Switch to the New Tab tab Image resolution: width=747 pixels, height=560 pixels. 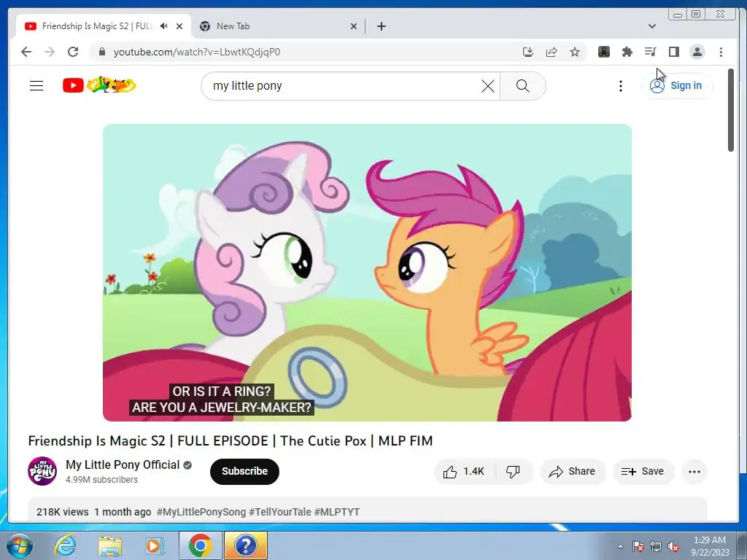coord(279,26)
